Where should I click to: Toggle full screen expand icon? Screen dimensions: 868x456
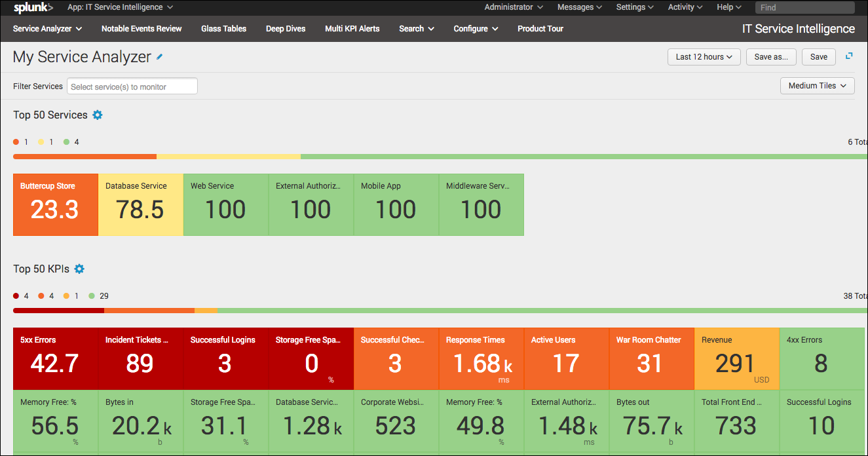[849, 56]
